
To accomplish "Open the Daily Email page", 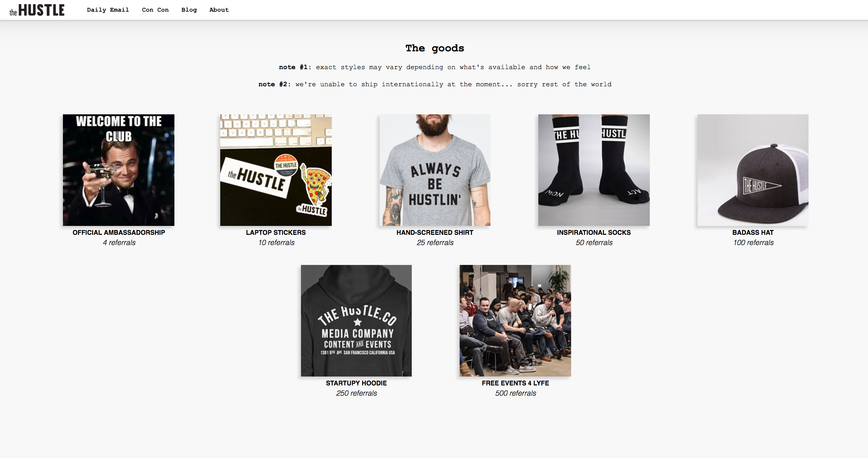I will point(108,10).
